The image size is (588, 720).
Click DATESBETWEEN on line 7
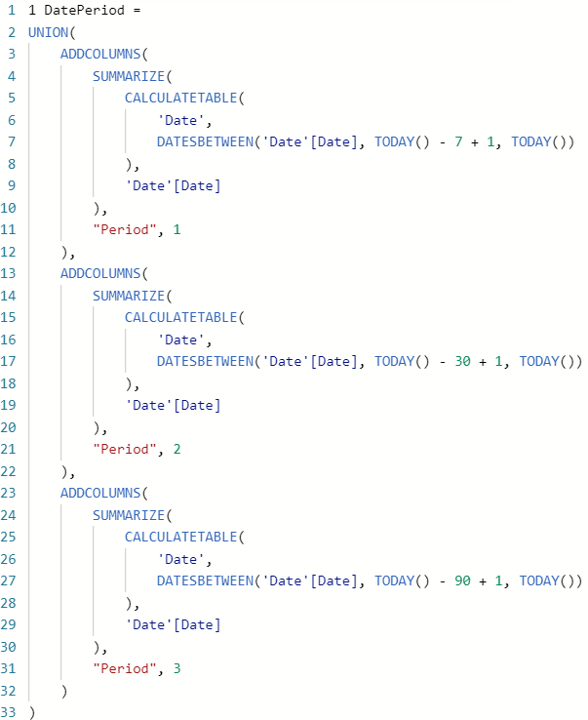205,141
